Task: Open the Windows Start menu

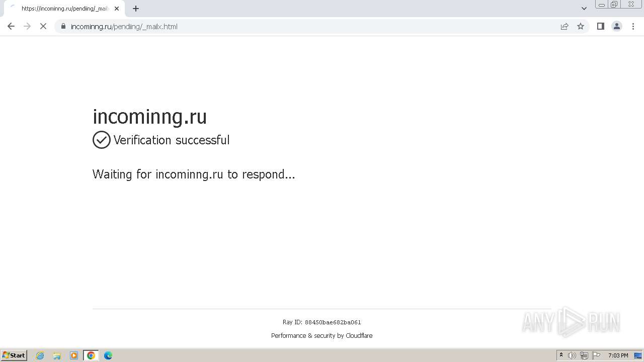Action: pyautogui.click(x=14, y=355)
